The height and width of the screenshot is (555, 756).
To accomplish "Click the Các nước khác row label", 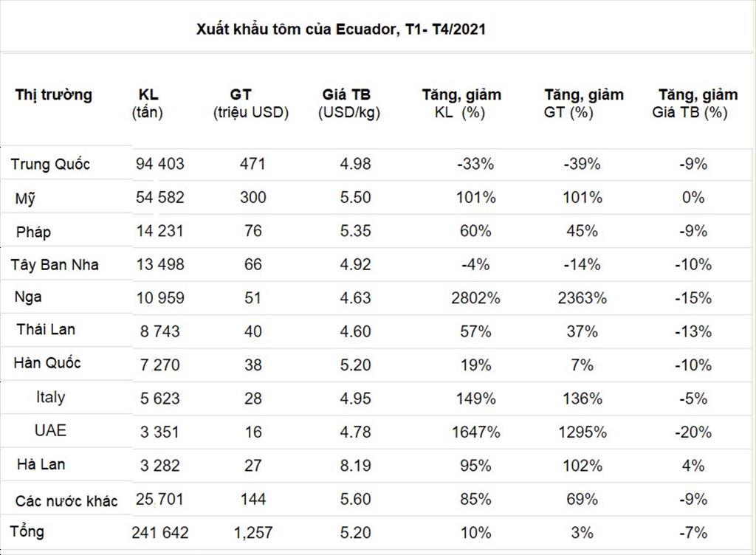I will [66, 501].
